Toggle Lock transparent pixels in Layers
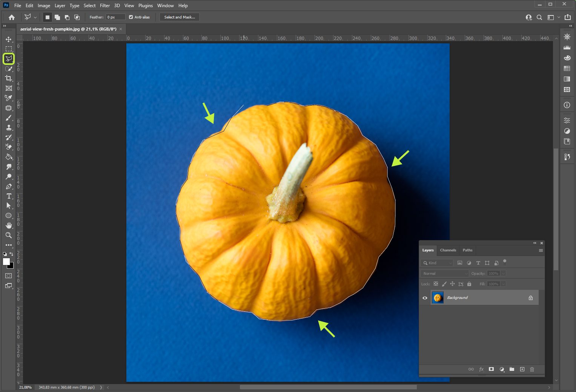Screen dimensions: 576x392 [436, 284]
